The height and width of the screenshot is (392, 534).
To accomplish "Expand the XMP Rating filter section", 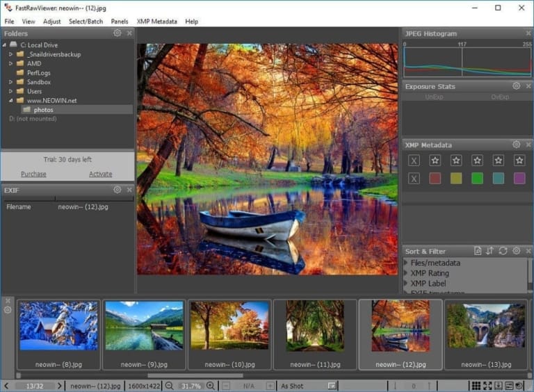I will [x=405, y=272].
